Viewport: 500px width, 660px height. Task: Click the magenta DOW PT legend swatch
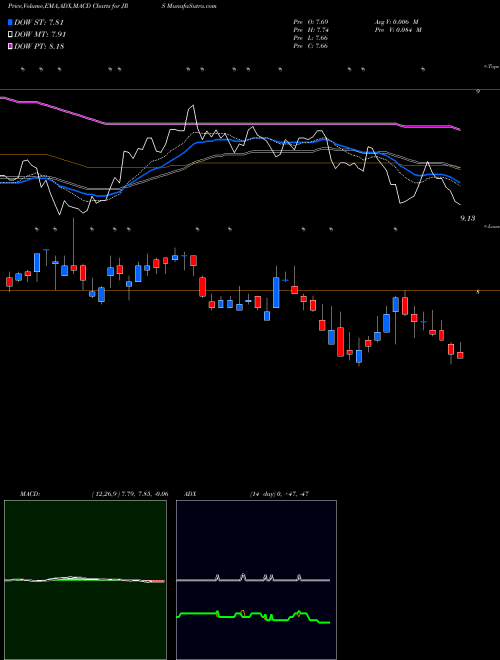[x=10, y=46]
